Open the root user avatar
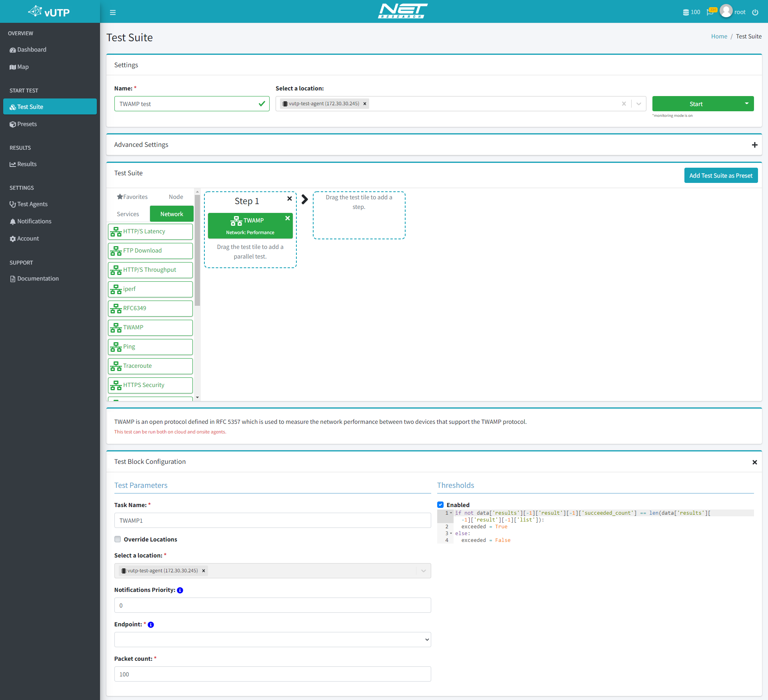This screenshot has height=700, width=768. click(x=726, y=11)
